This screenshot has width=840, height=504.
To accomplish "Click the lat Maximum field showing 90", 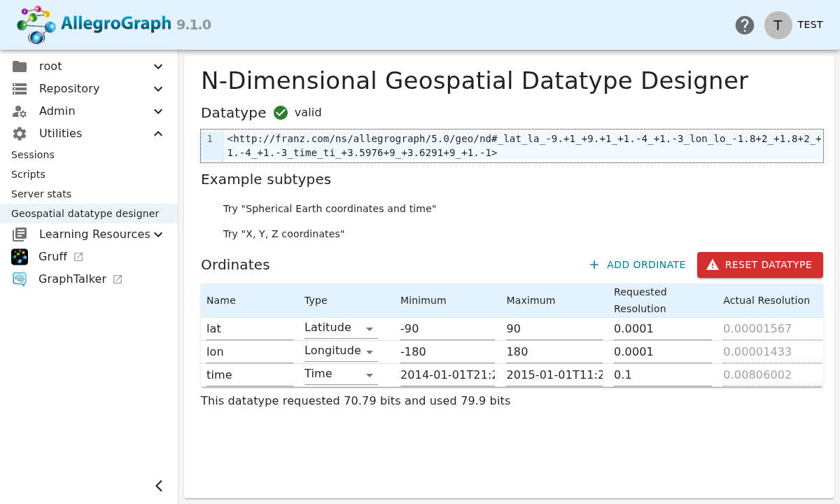I will pos(554,329).
